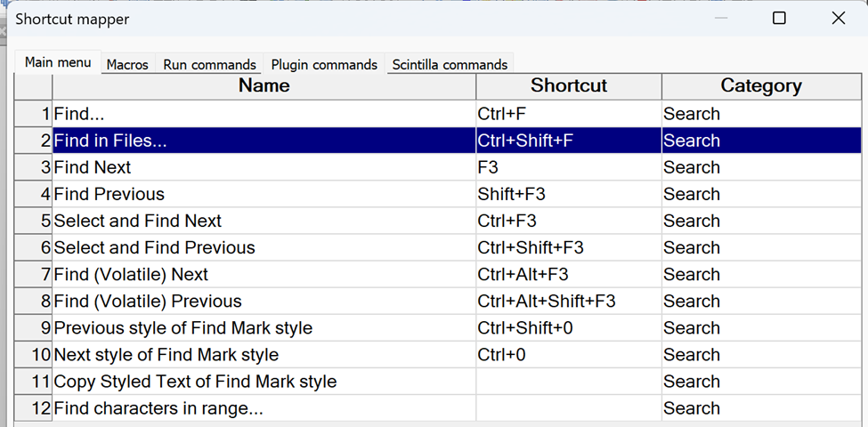Maximize the Shortcut mapper window
Viewport: 868px width, 427px height.
click(779, 18)
